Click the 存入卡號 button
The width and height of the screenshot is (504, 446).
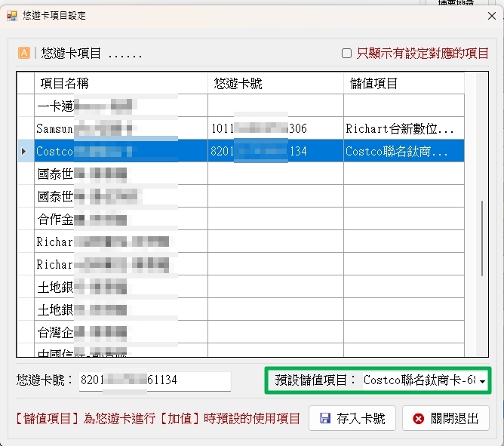click(352, 418)
